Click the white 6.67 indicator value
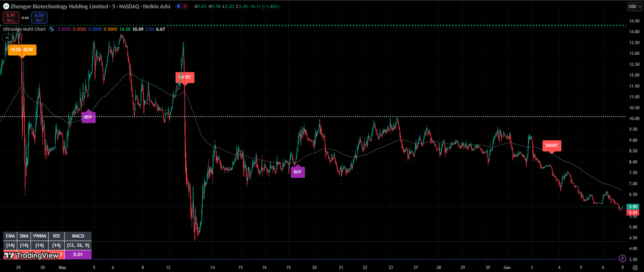 tap(160, 29)
